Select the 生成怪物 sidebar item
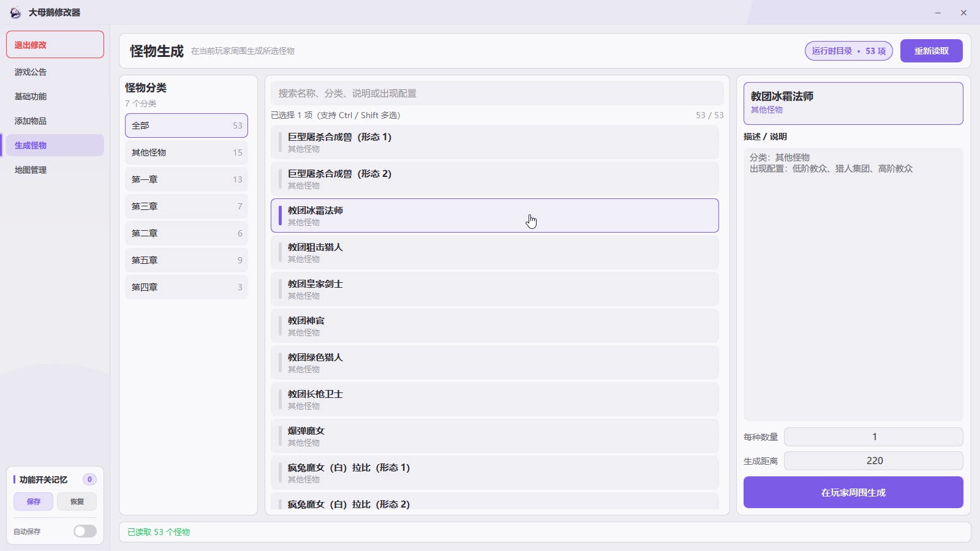The image size is (980, 551). (55, 145)
